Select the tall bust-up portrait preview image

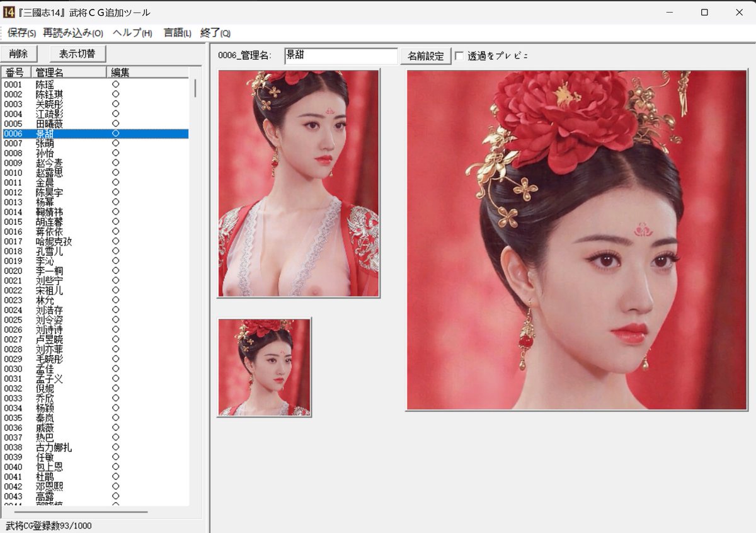coord(299,183)
